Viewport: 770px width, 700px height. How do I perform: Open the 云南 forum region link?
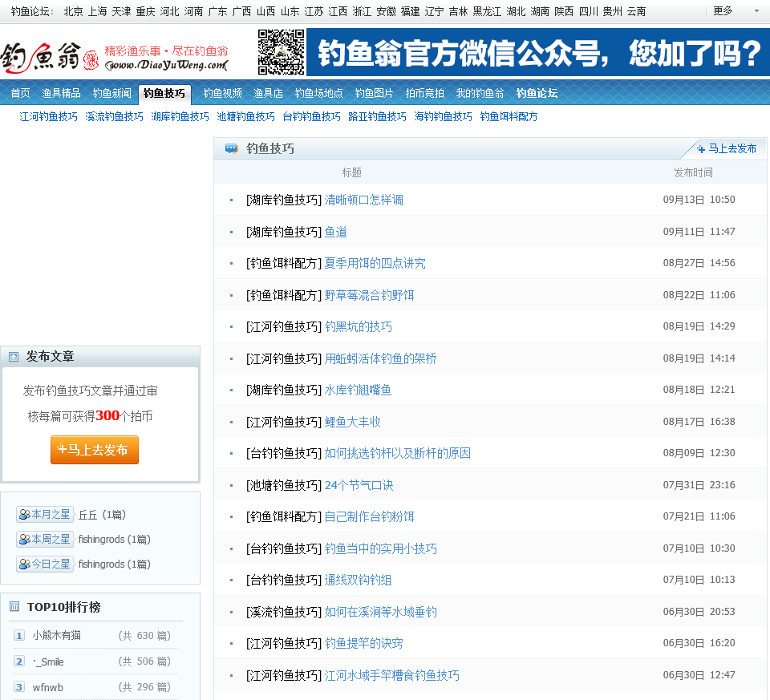636,11
